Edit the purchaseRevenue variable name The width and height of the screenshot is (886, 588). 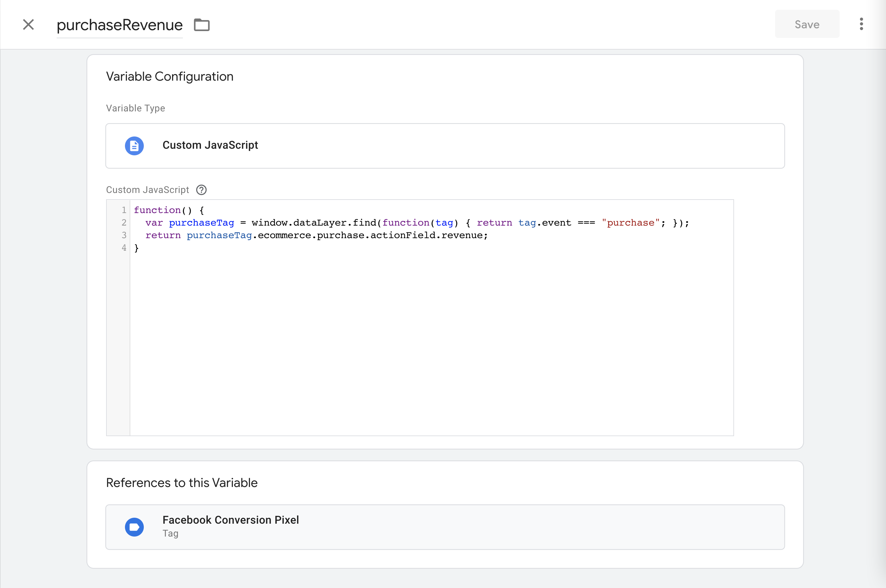click(x=120, y=25)
